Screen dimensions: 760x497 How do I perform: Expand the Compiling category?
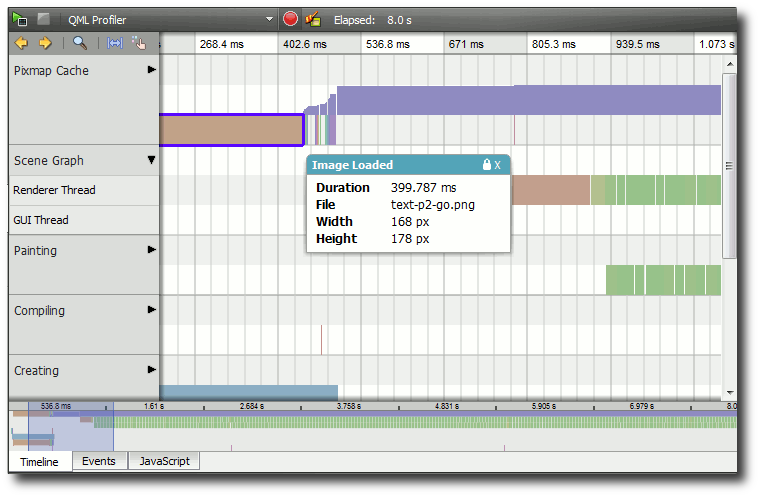coord(152,310)
